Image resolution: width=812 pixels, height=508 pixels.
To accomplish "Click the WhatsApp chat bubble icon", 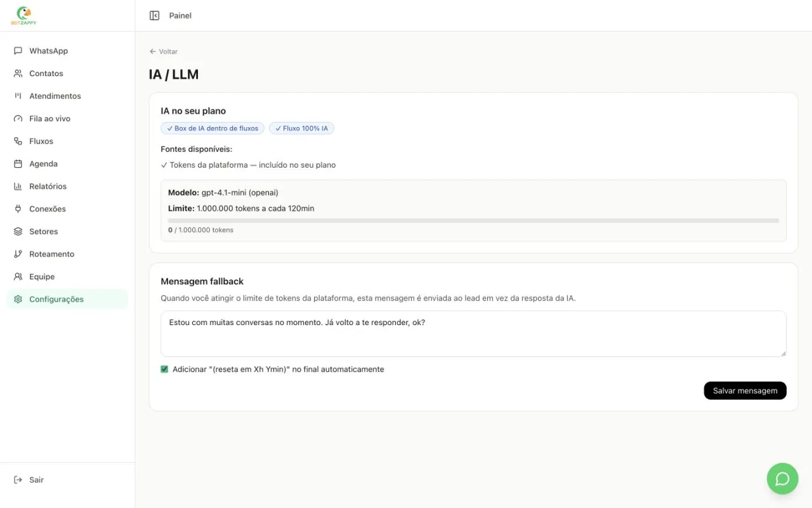I will coord(18,51).
